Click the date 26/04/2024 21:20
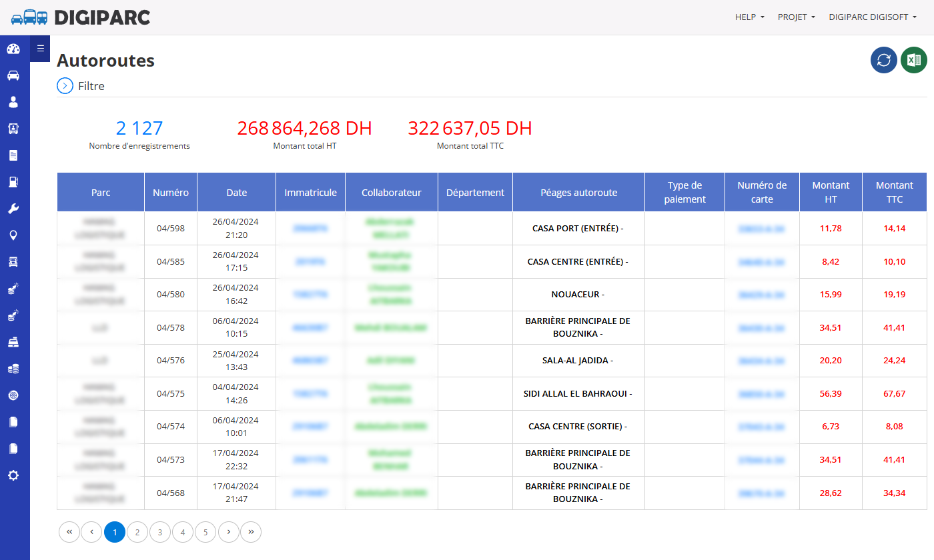Image resolution: width=934 pixels, height=560 pixels. [x=237, y=229]
